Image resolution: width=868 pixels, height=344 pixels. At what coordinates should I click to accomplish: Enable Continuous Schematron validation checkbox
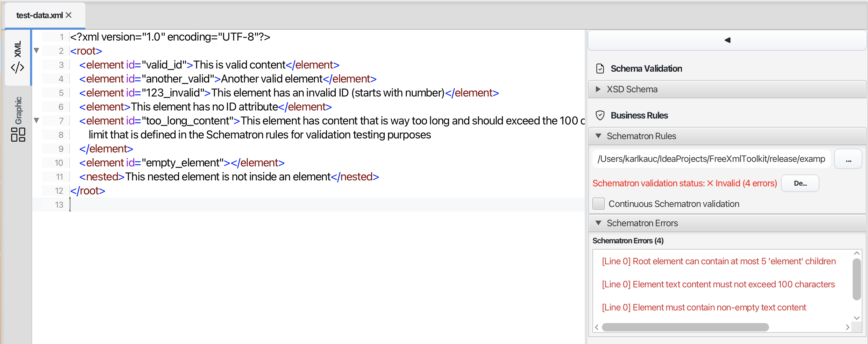pyautogui.click(x=599, y=204)
